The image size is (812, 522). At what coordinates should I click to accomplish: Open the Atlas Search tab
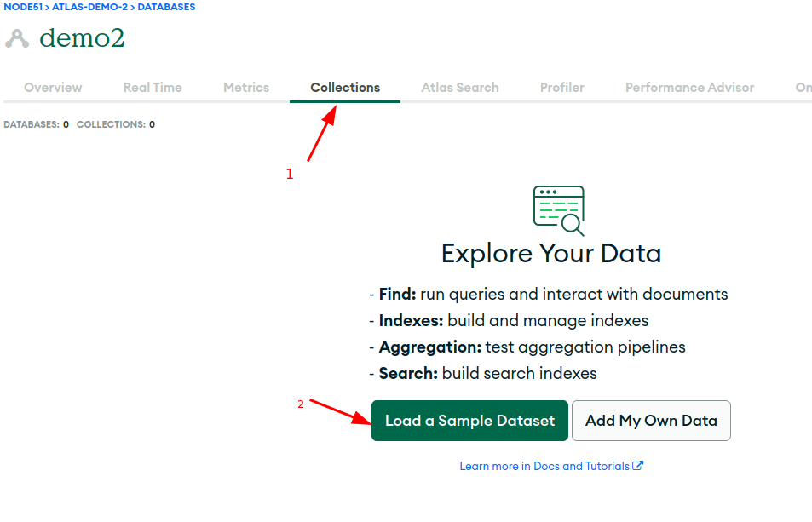(x=460, y=88)
